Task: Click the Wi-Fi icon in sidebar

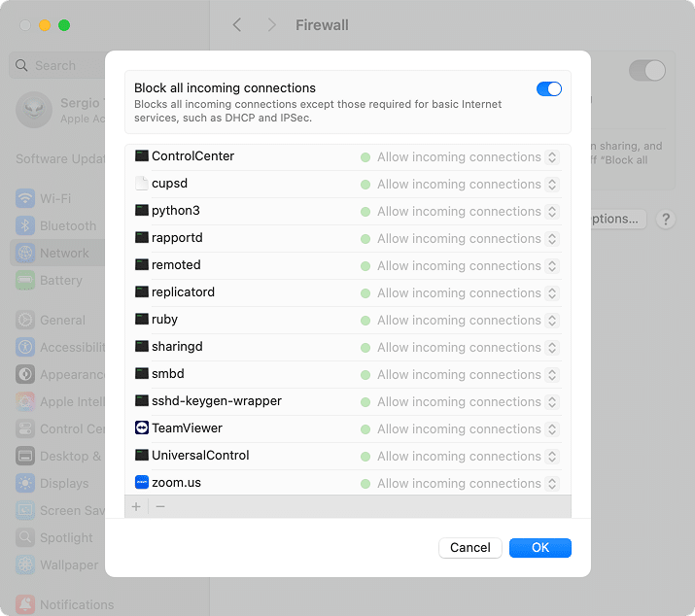Action: pyautogui.click(x=25, y=199)
